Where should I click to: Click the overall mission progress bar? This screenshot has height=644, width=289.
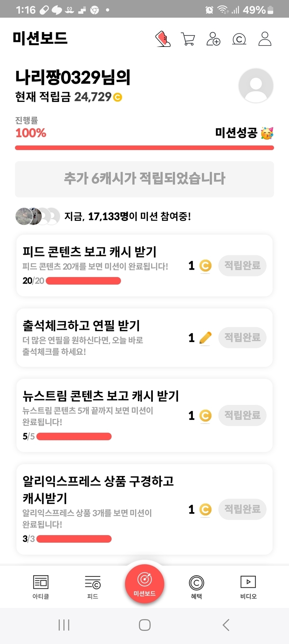144,148
